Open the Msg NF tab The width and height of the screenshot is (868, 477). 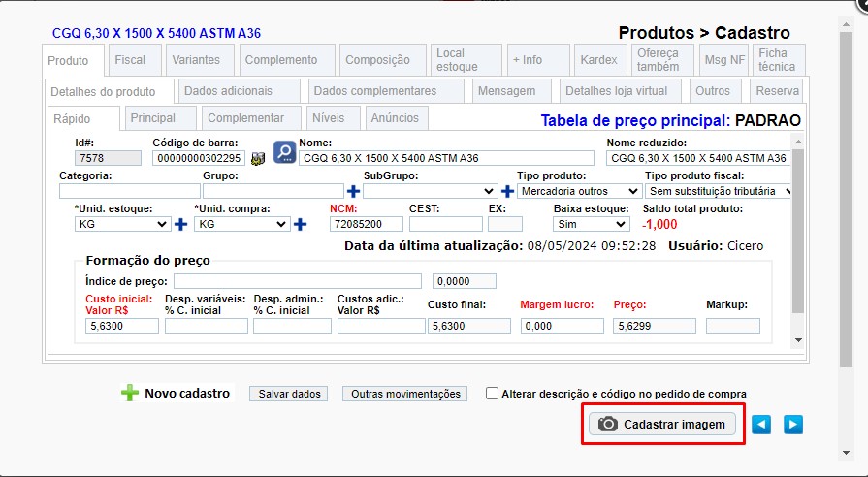[x=724, y=60]
